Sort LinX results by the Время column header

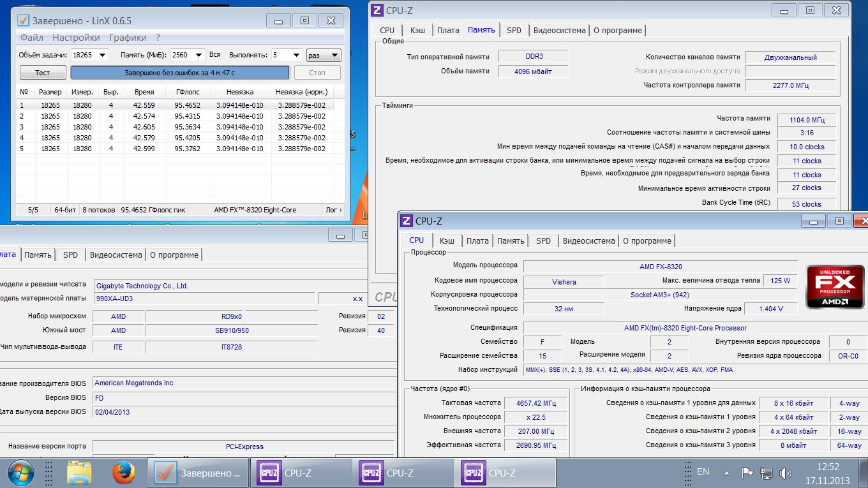coord(144,92)
